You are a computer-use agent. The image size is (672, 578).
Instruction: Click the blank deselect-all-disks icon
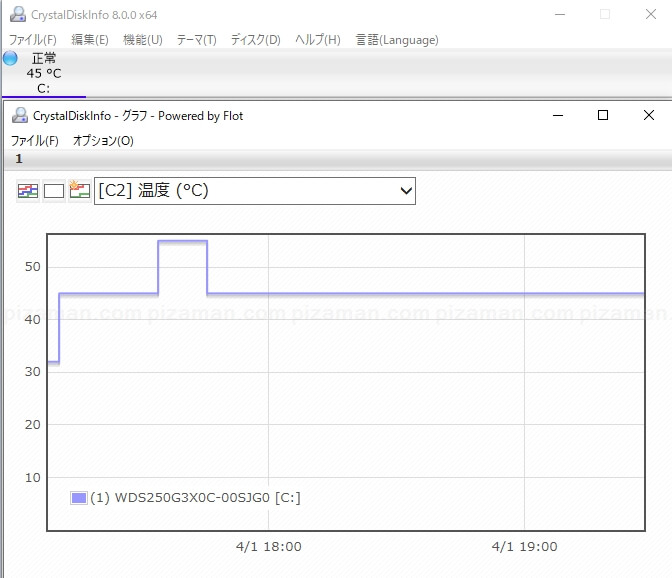point(54,190)
